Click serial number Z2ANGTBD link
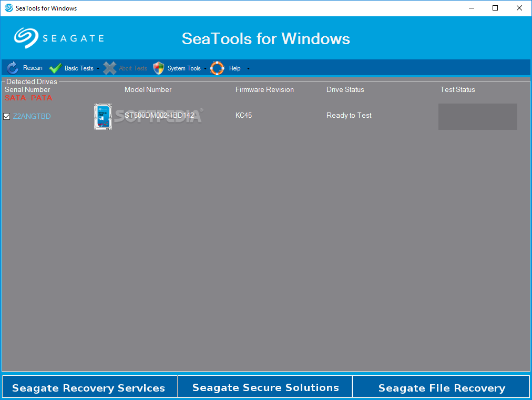 coord(32,116)
